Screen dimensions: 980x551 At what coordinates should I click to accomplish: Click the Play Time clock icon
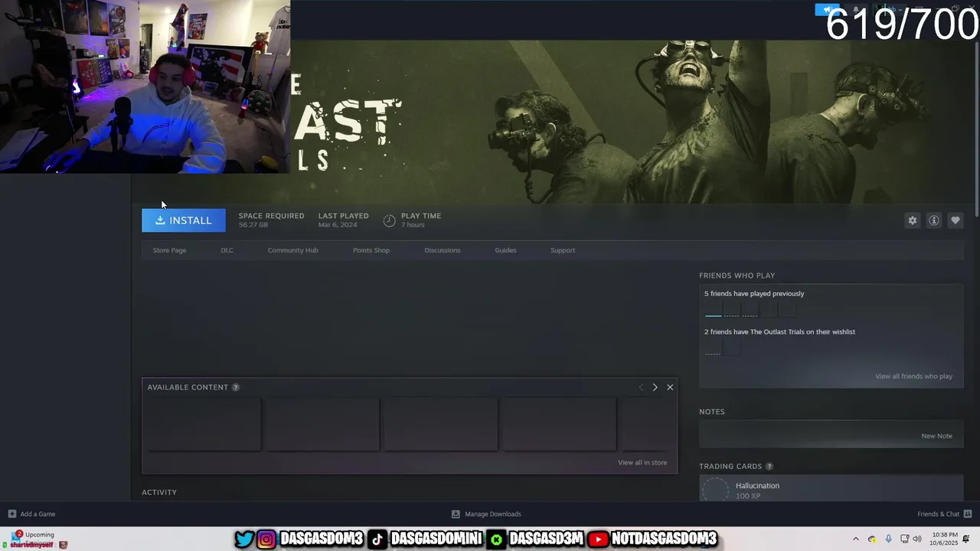pos(389,220)
